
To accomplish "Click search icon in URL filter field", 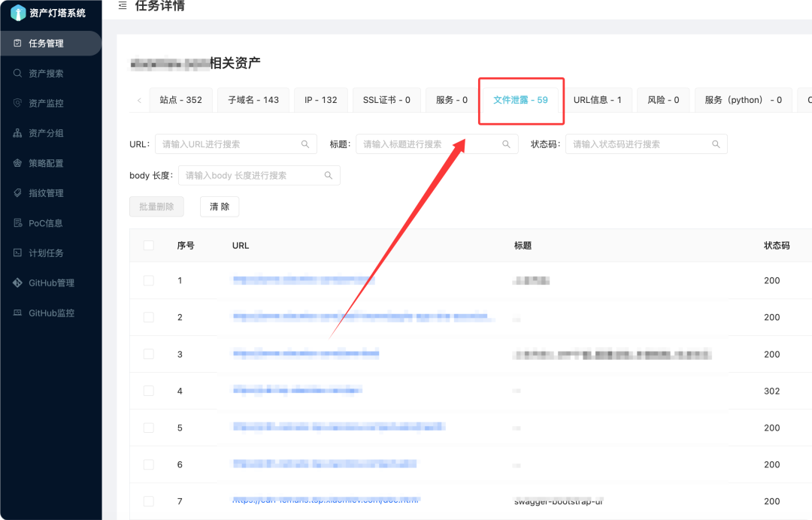I will 305,144.
